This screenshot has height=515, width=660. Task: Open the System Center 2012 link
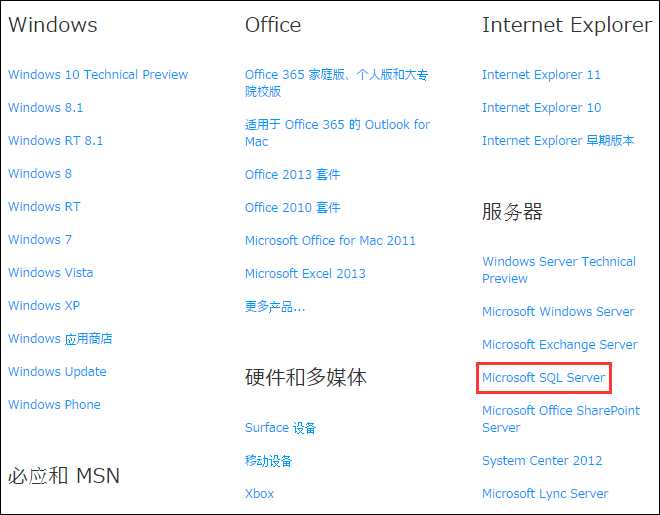point(542,460)
